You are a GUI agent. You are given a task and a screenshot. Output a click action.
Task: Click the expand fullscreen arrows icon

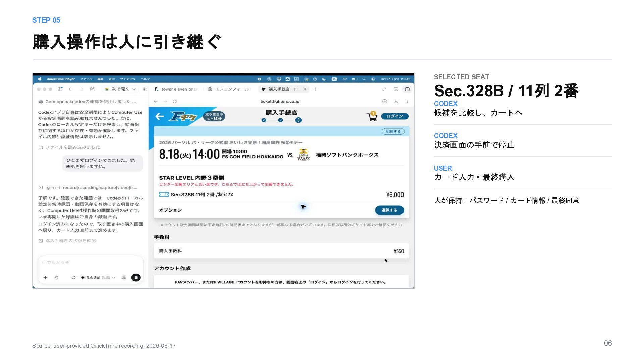pyautogui.click(x=384, y=89)
